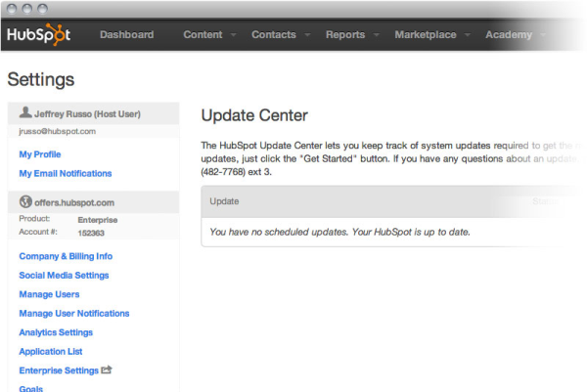The image size is (587, 392).
Task: Go to Analytics Settings
Action: click(x=56, y=332)
